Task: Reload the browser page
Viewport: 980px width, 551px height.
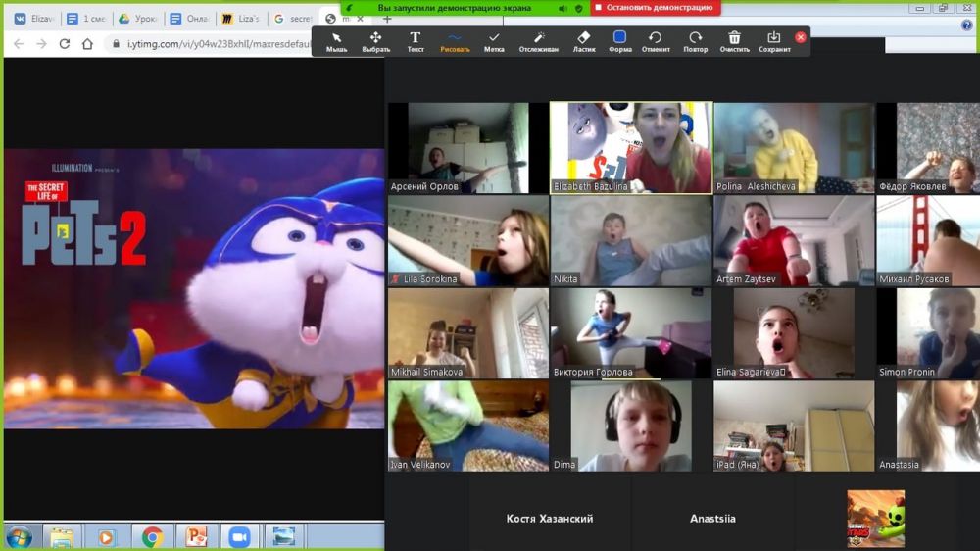Action: 65,44
